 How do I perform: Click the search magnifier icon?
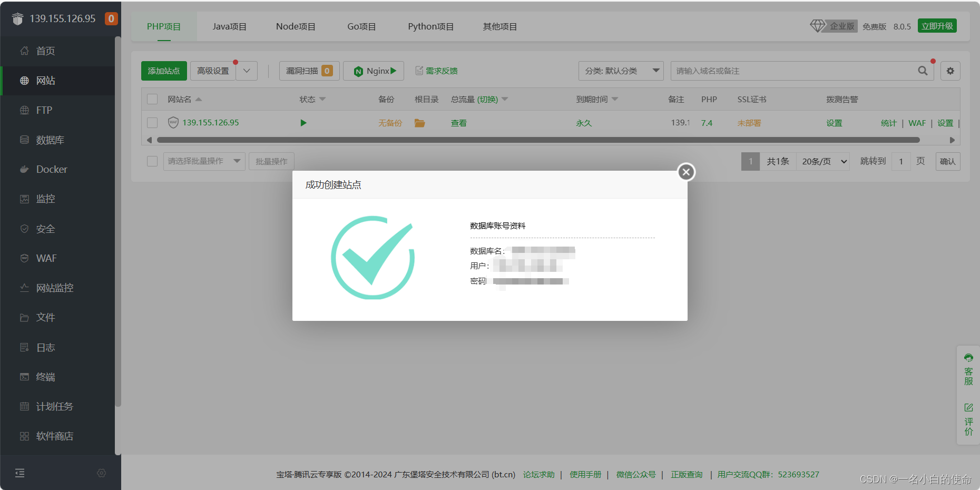pyautogui.click(x=923, y=71)
